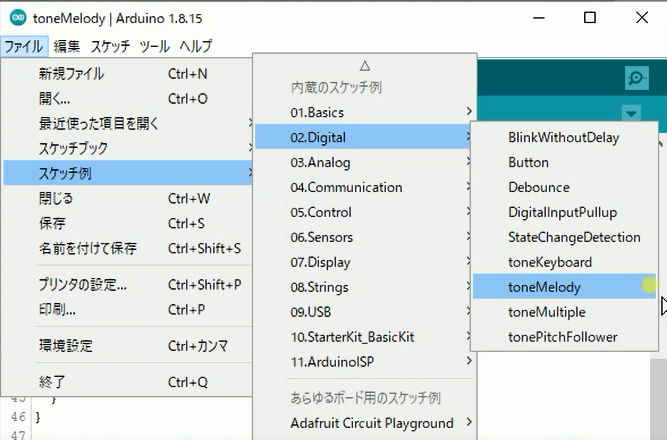Screen dimensions: 667x440
Task: Open the BlinkWithoutDelay example
Action: tap(564, 137)
